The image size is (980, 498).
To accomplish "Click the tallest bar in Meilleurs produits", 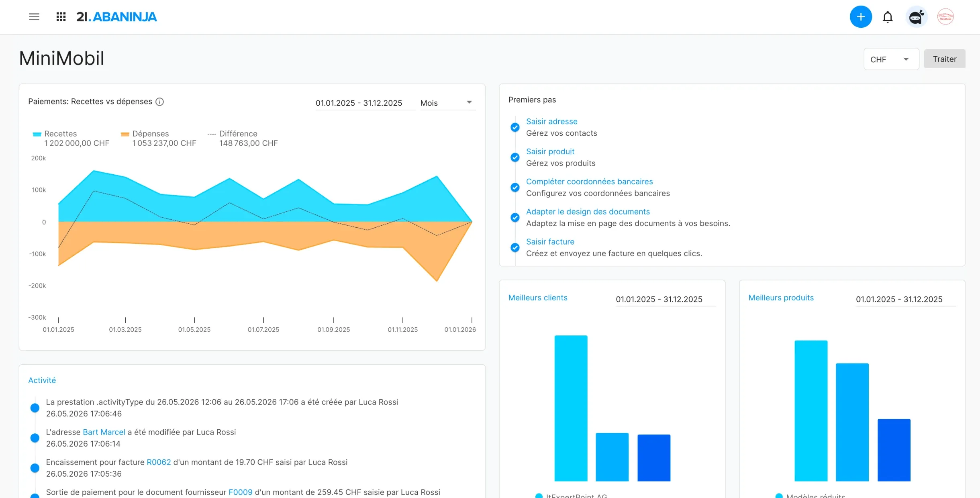I will 811,411.
